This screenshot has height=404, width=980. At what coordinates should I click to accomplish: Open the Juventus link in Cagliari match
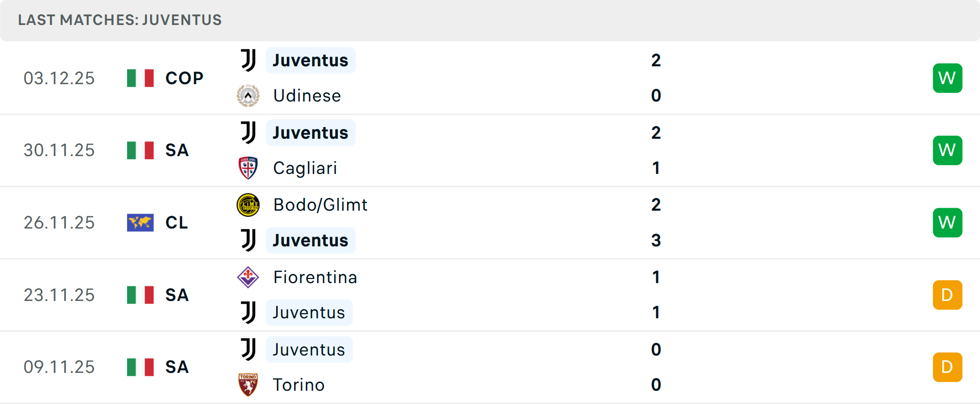tap(310, 133)
